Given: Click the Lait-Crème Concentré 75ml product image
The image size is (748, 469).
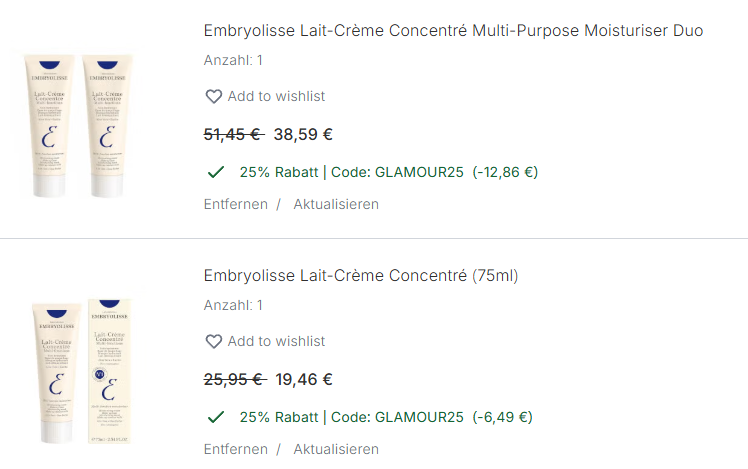Looking at the screenshot, I should (x=80, y=370).
